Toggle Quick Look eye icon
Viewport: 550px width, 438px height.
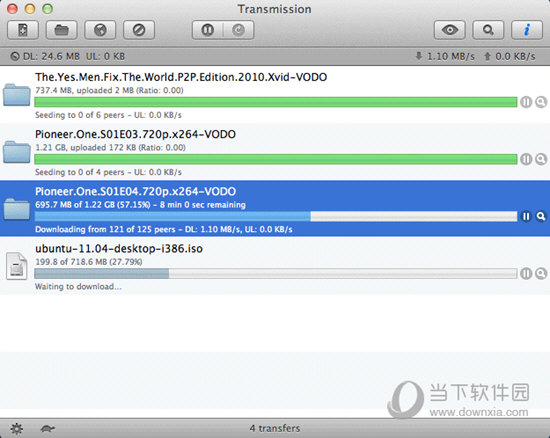click(x=450, y=30)
